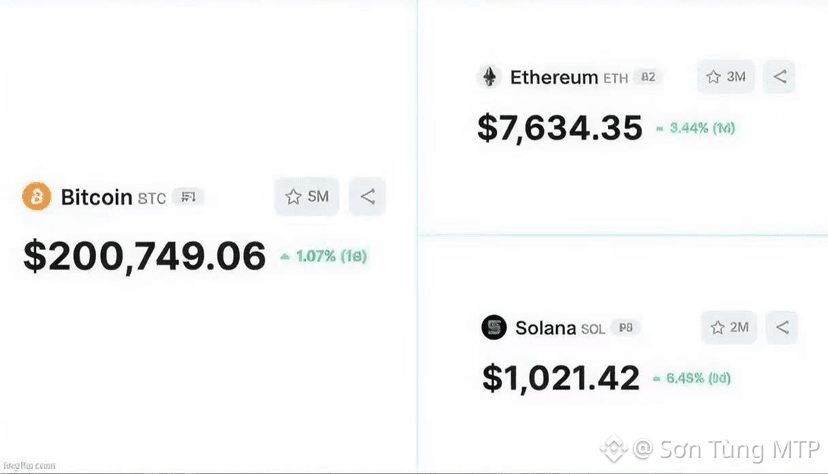Open the Solana name heading
Image resolution: width=828 pixels, height=474 pixels.
point(545,328)
